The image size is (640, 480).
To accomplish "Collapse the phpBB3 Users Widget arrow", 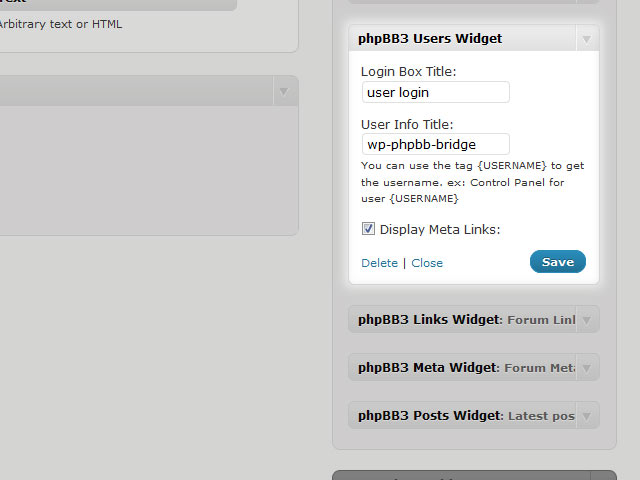I will [587, 39].
